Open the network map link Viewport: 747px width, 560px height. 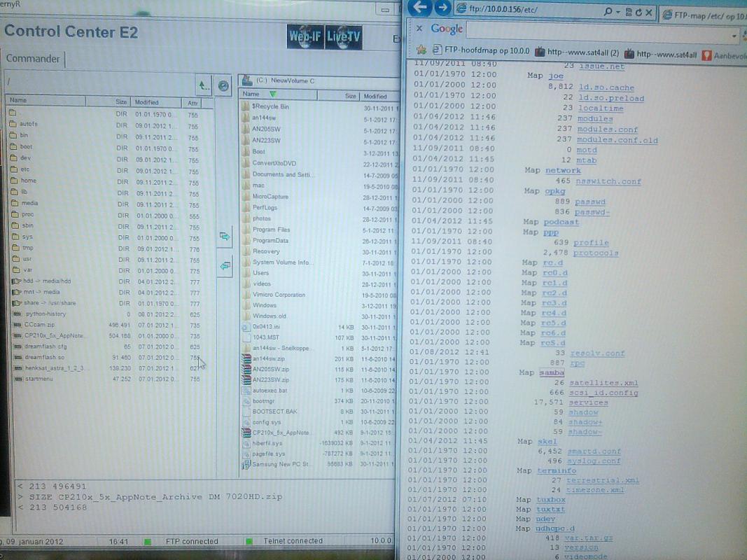pos(563,171)
